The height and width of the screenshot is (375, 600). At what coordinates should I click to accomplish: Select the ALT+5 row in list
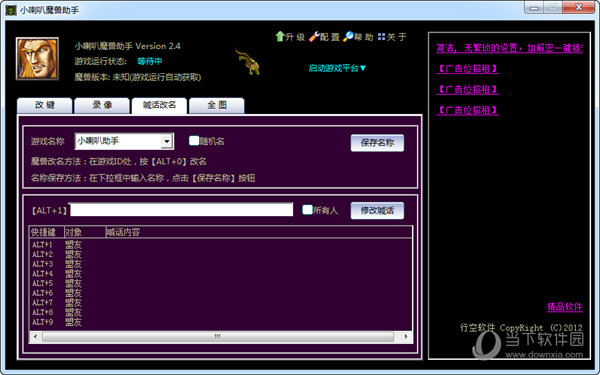[x=220, y=283]
